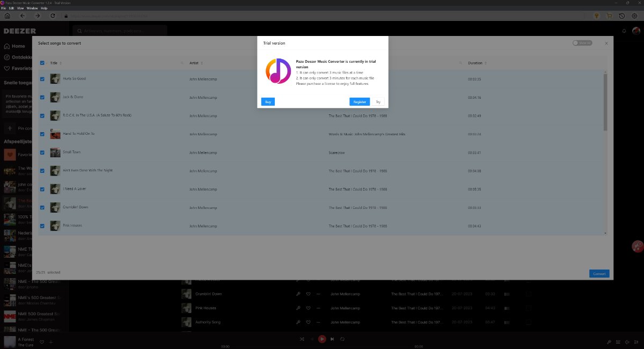
Task: Click the Deezer notifications bell
Action: pos(624,31)
